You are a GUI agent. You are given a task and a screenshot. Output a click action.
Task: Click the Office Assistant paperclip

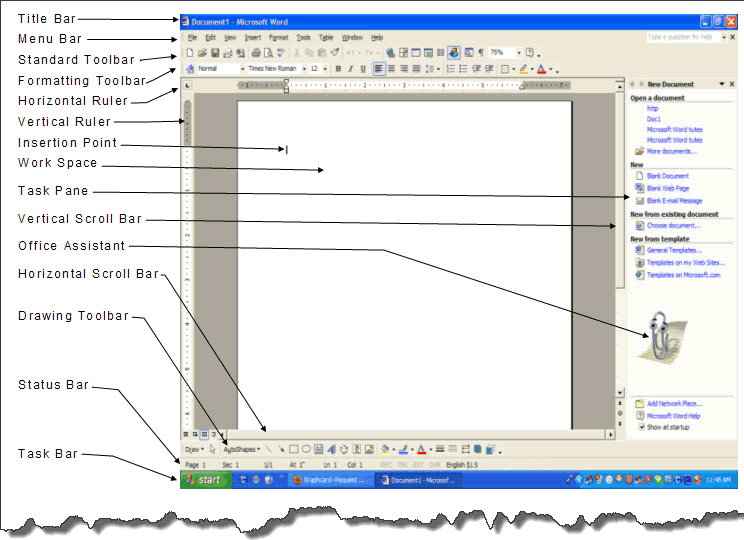click(661, 337)
